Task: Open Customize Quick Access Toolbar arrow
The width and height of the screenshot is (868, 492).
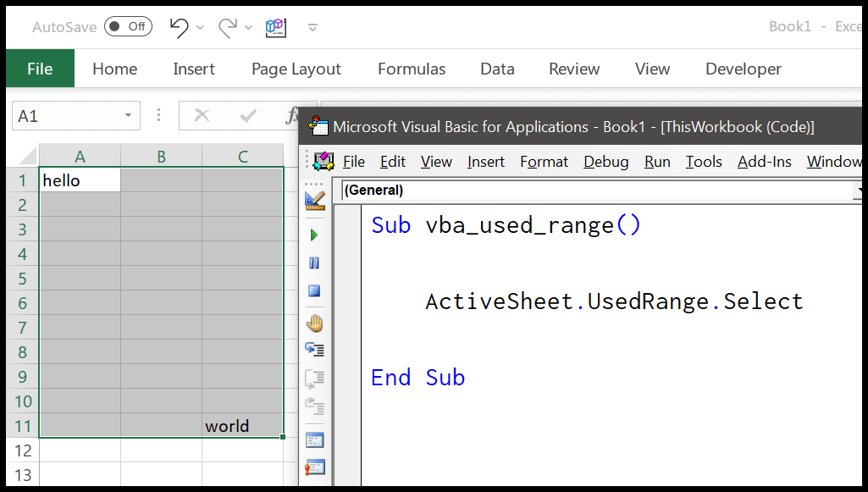Action: [x=312, y=28]
